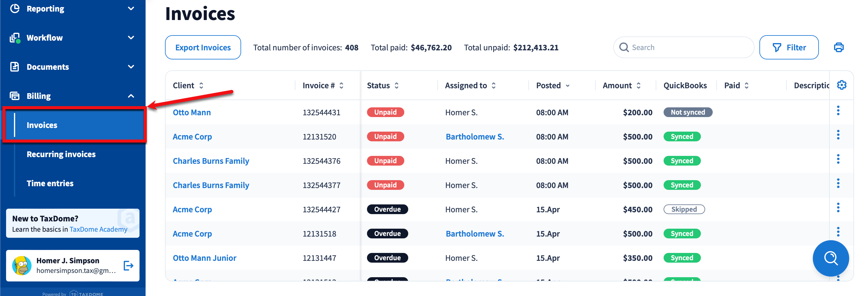Image resolution: width=868 pixels, height=296 pixels.
Task: Open Recurring invoices submenu item
Action: (x=61, y=154)
